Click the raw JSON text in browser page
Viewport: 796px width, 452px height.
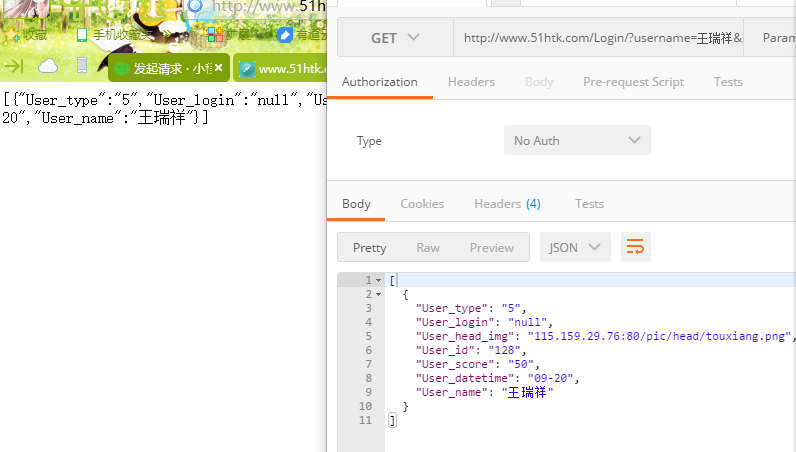click(163, 109)
